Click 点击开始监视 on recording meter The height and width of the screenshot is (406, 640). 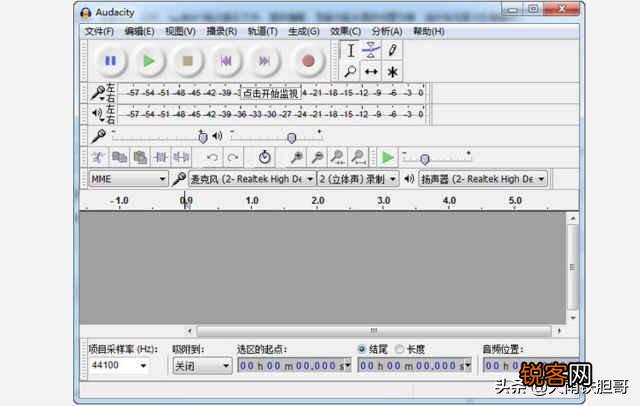coord(271,93)
